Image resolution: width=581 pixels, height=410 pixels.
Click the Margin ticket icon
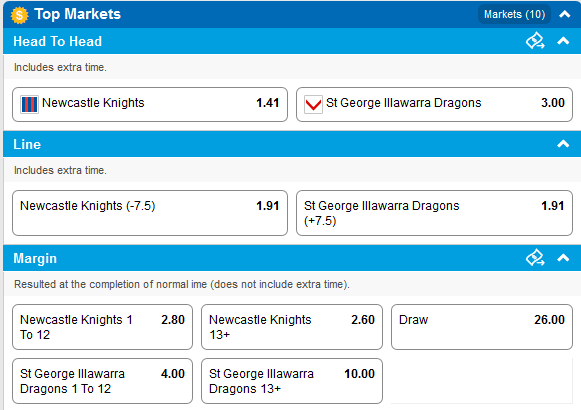pyautogui.click(x=535, y=258)
